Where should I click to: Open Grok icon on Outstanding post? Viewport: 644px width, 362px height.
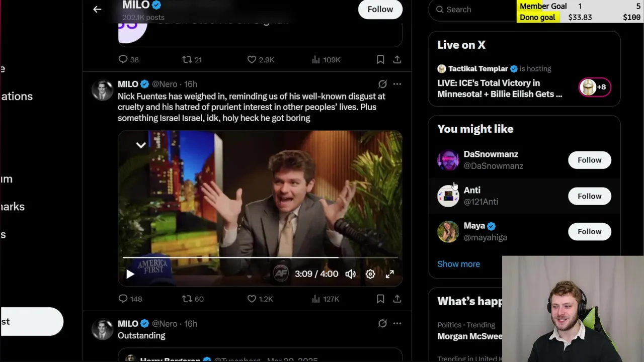[382, 324]
